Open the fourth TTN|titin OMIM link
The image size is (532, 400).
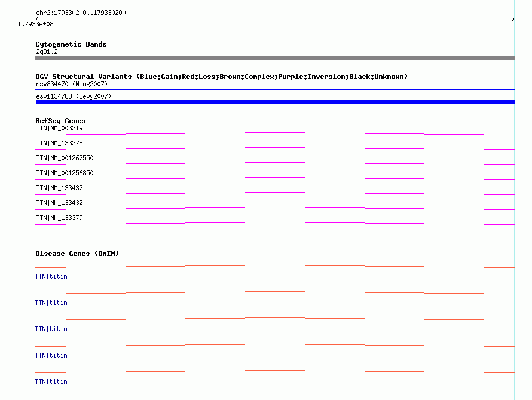click(51, 355)
